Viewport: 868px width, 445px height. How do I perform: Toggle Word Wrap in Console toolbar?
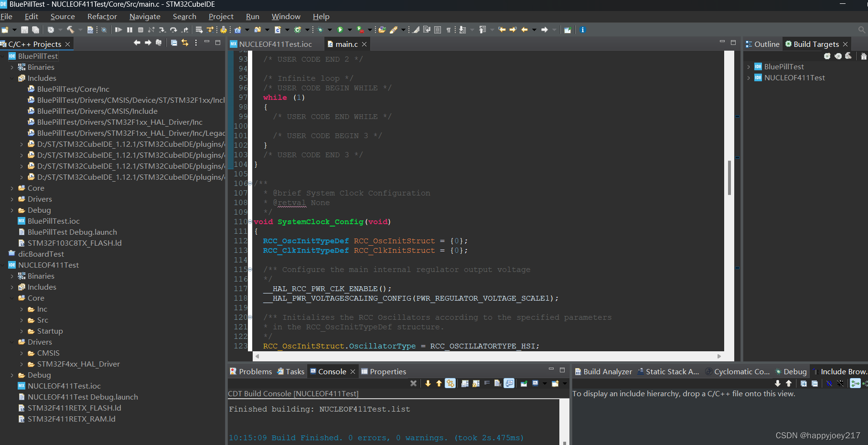[x=487, y=383]
